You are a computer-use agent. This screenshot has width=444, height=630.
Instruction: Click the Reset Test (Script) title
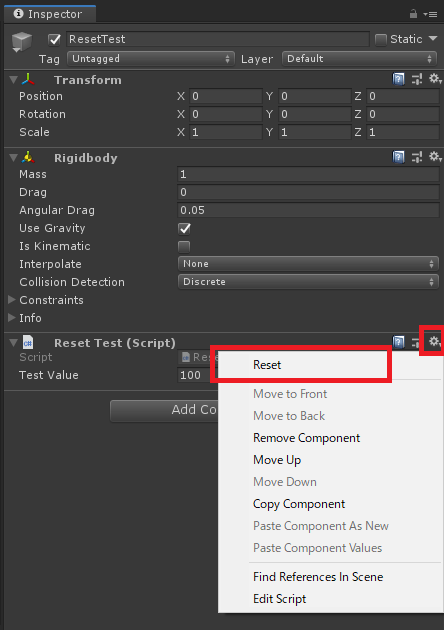[x=115, y=343]
